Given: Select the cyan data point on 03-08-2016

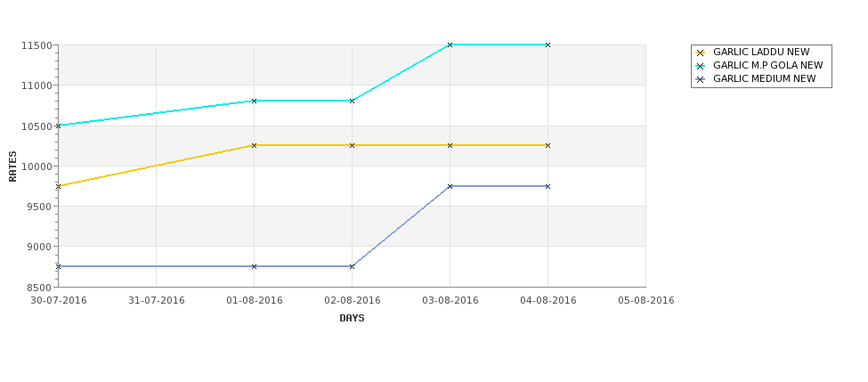Looking at the screenshot, I should point(450,45).
